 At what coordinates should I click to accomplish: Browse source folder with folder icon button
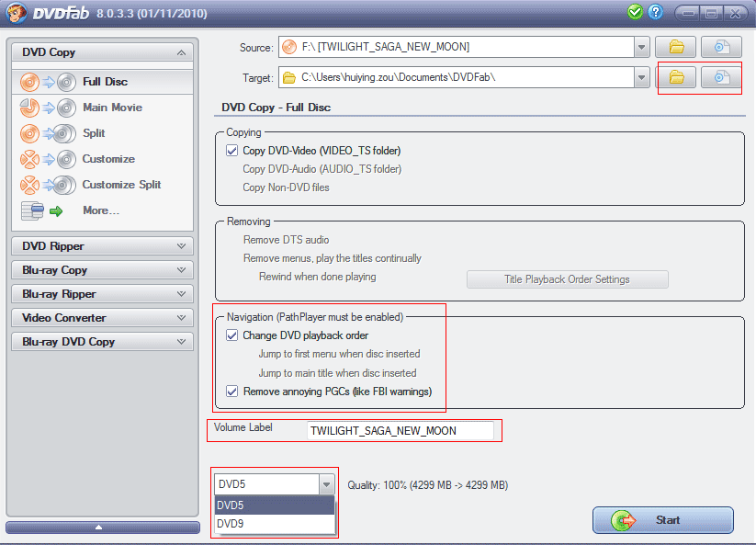(676, 47)
